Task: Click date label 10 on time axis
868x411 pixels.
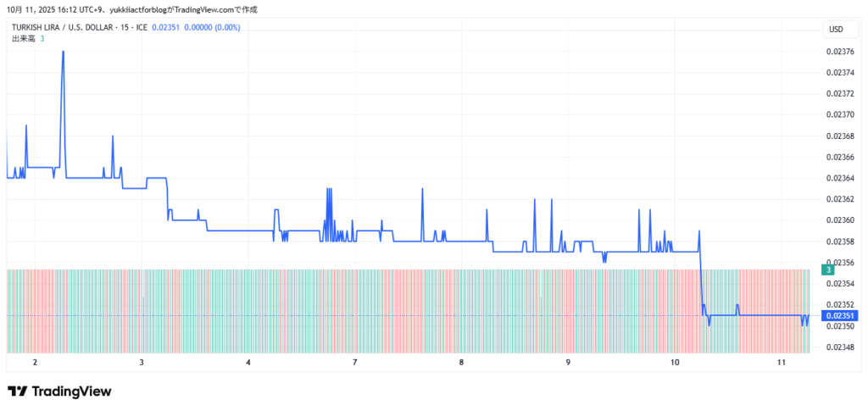Action: (675, 363)
